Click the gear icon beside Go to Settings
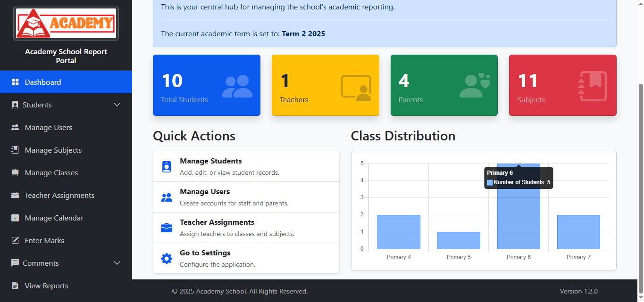Screen dimensions: 644x302 click(x=167, y=258)
